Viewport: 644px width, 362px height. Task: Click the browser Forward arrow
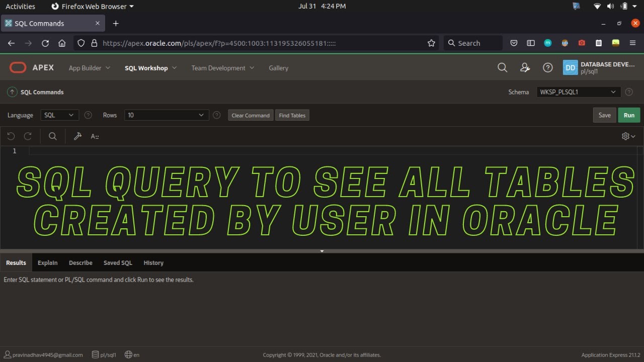(28, 43)
